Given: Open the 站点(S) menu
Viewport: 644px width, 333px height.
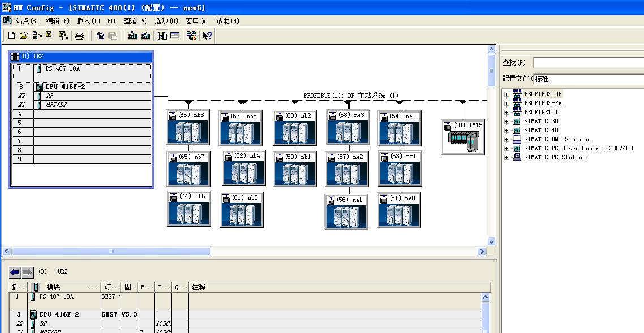Looking at the screenshot, I should click(x=27, y=21).
